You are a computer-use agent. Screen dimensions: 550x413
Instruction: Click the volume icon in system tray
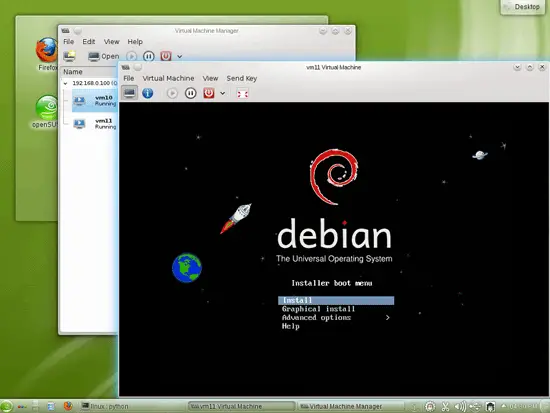click(x=460, y=406)
